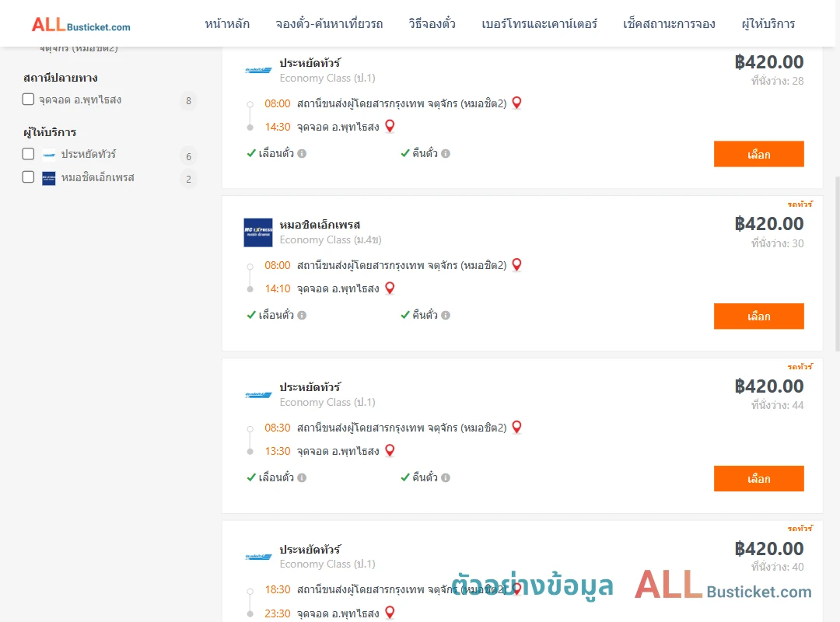Click หมอชิตเอ็กเพรส logo in the operator filter
840x622 pixels.
pyautogui.click(x=49, y=178)
